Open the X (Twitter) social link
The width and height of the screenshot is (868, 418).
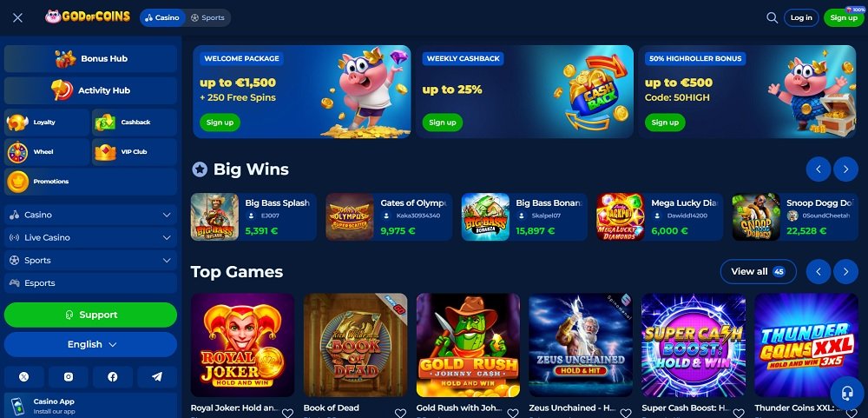23,377
